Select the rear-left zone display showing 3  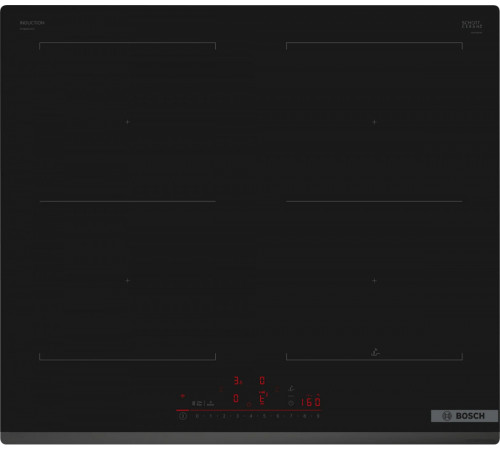tap(237, 381)
